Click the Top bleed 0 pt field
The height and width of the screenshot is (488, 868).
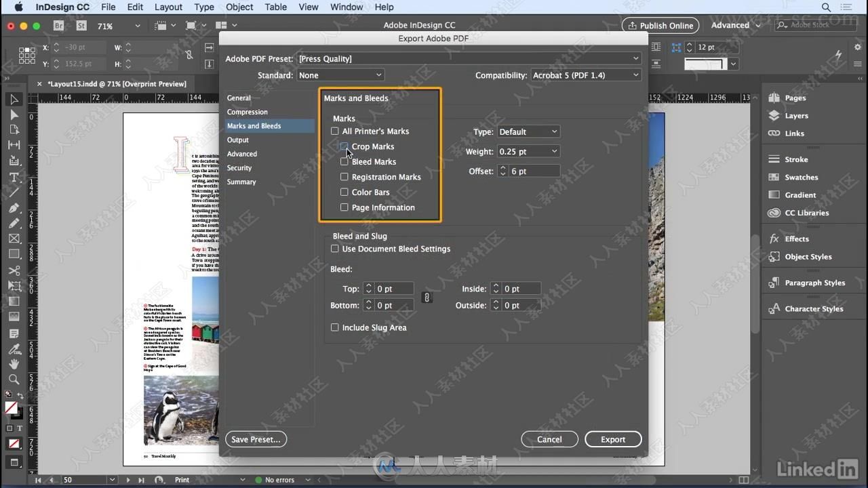coord(394,289)
